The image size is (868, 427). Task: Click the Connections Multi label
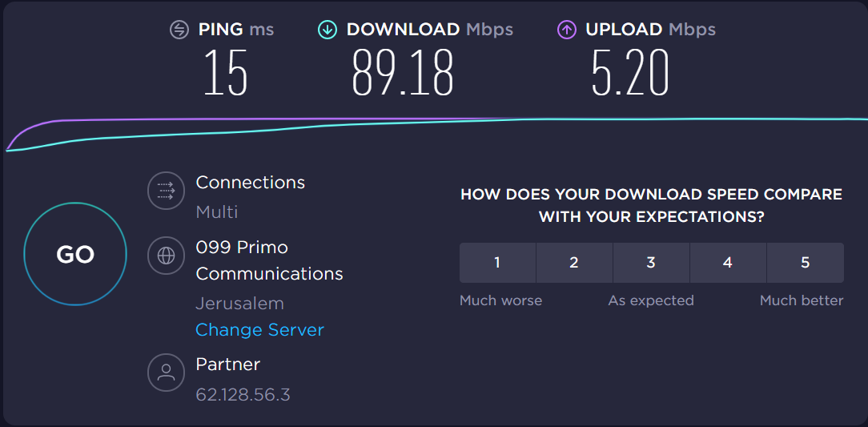coord(217,212)
